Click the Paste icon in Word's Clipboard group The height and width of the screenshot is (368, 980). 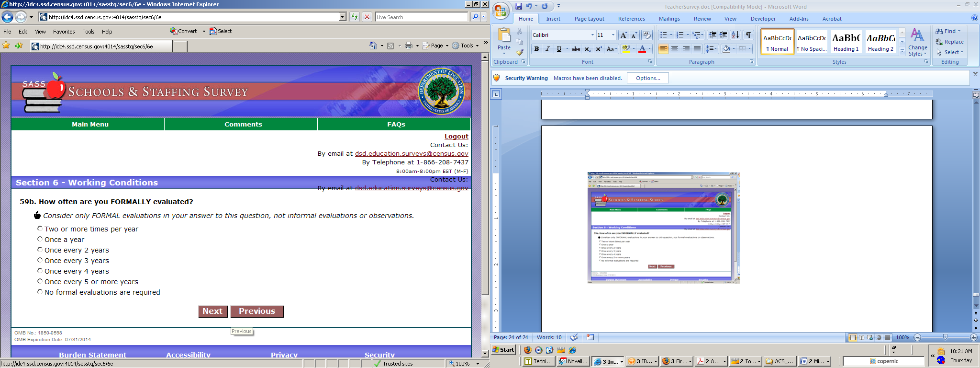(x=504, y=36)
